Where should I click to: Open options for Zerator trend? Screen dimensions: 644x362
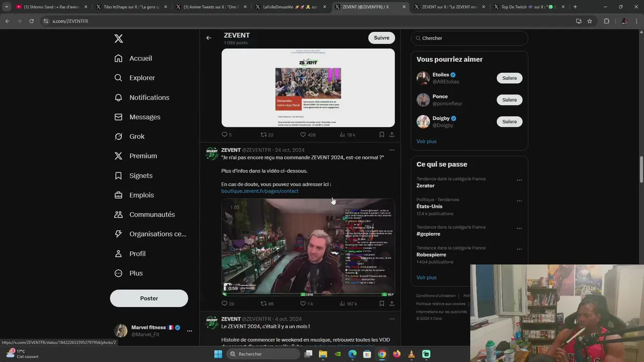(519, 180)
